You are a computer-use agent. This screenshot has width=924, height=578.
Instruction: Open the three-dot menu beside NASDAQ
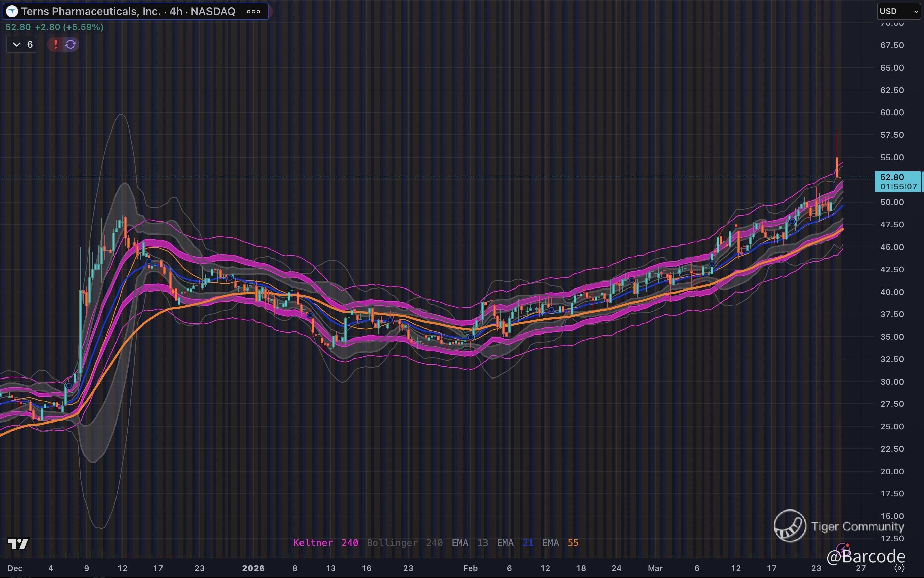point(253,11)
